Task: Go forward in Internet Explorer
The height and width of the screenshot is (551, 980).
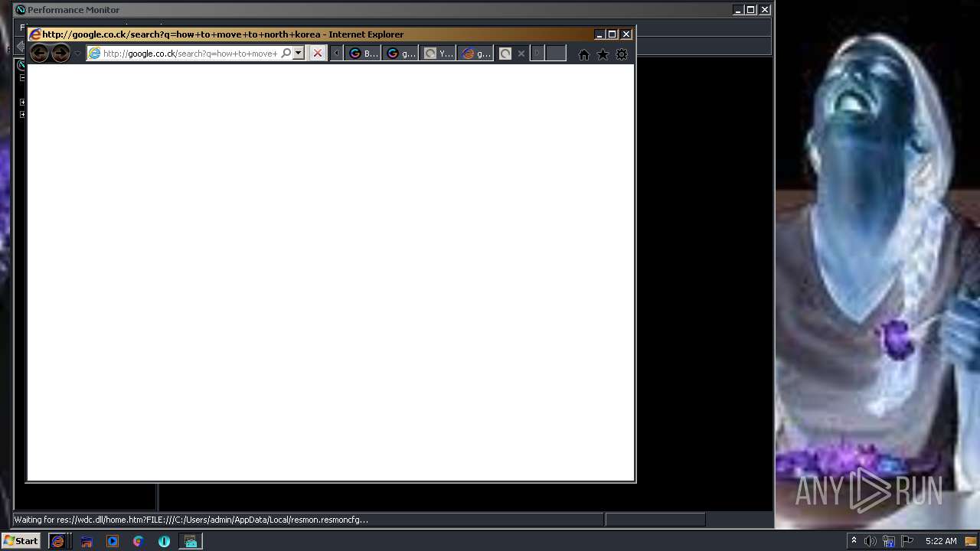Action: (x=60, y=54)
